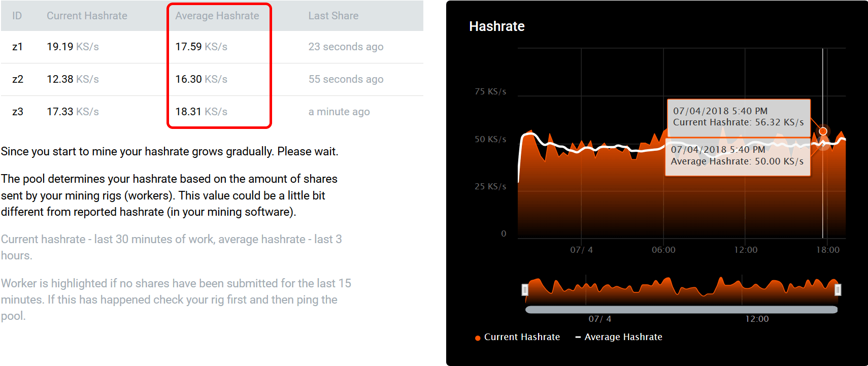Image resolution: width=868 pixels, height=366 pixels.
Task: Toggle the Current Hashrate legend text label
Action: pyautogui.click(x=522, y=337)
